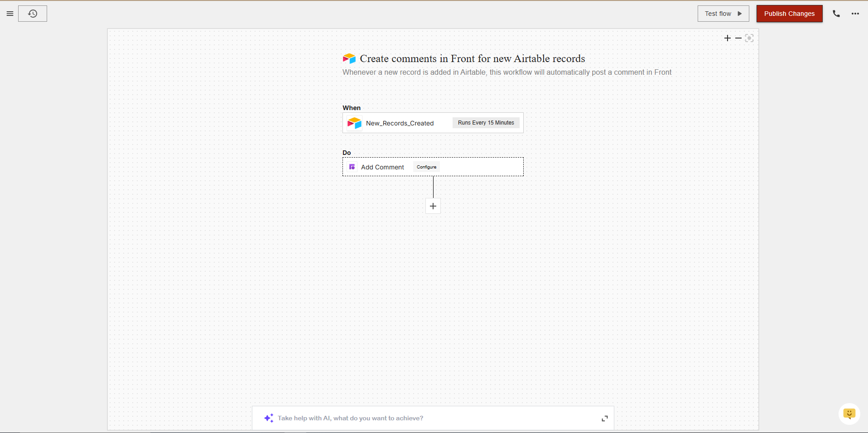Screen dimensions: 868x433
Task: Zoom out the canvas with minus icon
Action: [x=738, y=38]
